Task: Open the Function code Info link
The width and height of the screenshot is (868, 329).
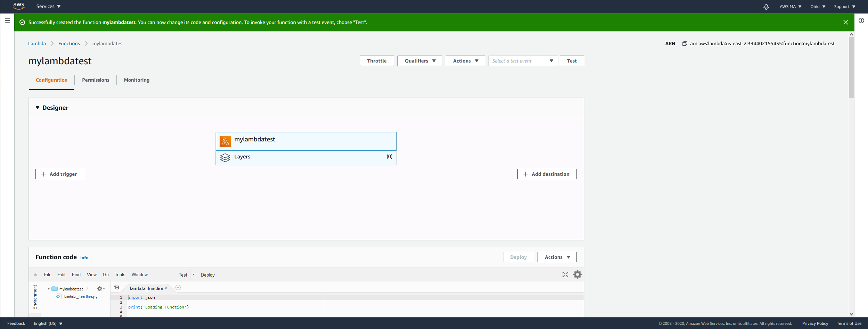Action: 84,258
